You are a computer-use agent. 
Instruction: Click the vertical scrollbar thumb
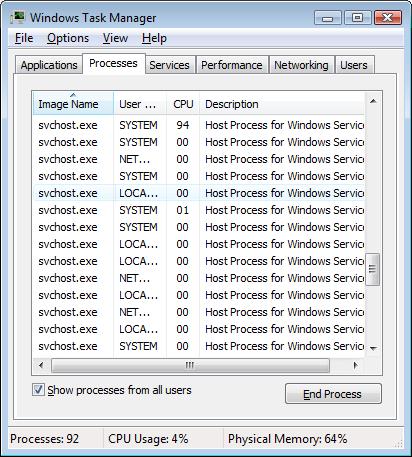[373, 269]
